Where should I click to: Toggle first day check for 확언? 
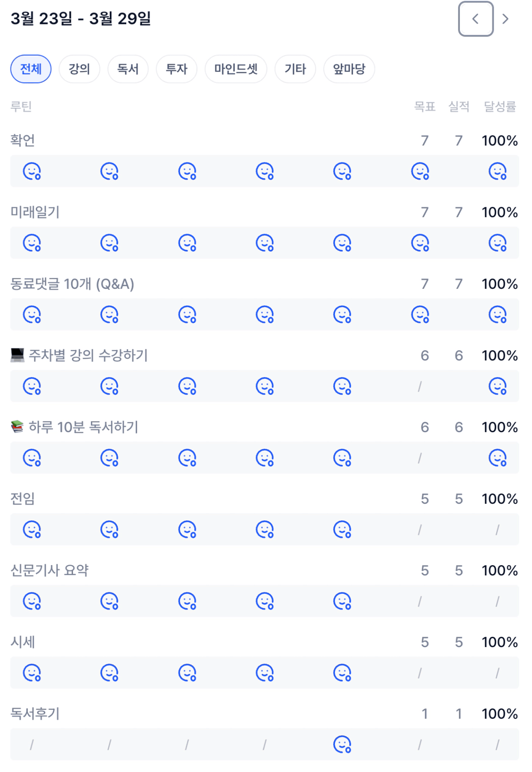point(32,172)
